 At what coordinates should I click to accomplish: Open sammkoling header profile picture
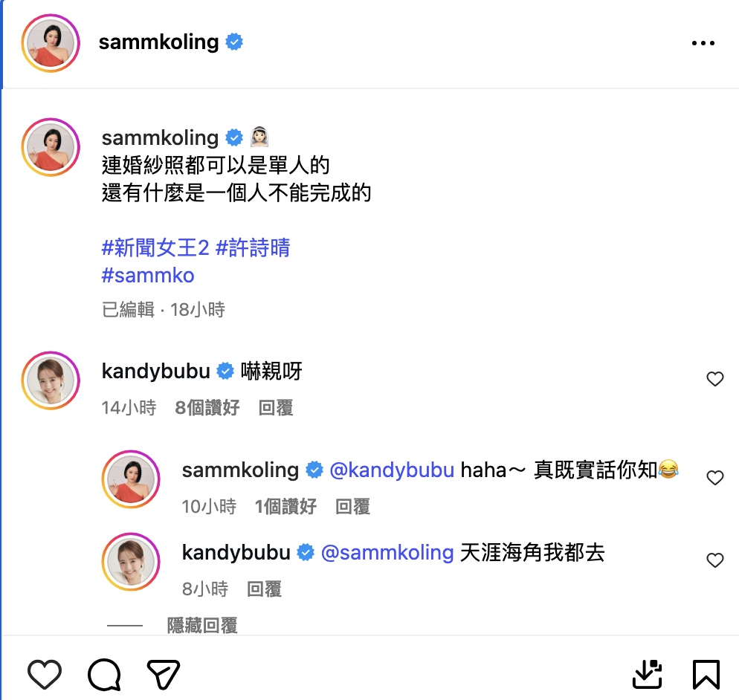point(51,43)
